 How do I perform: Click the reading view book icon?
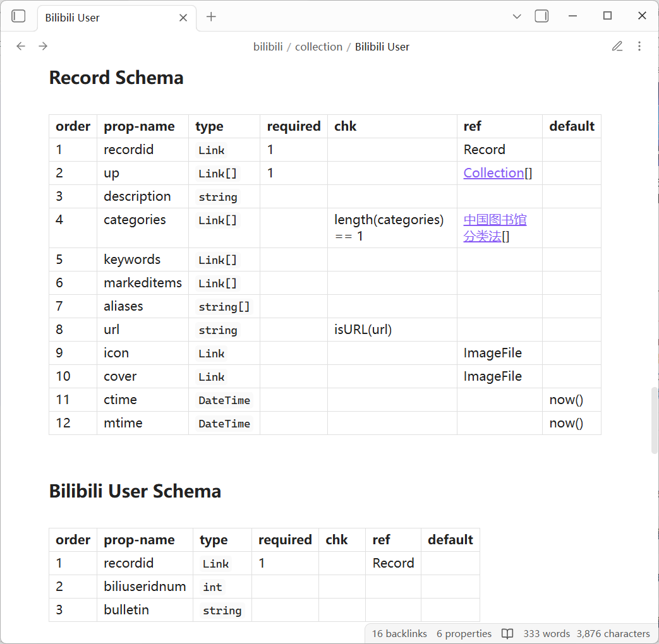507,633
